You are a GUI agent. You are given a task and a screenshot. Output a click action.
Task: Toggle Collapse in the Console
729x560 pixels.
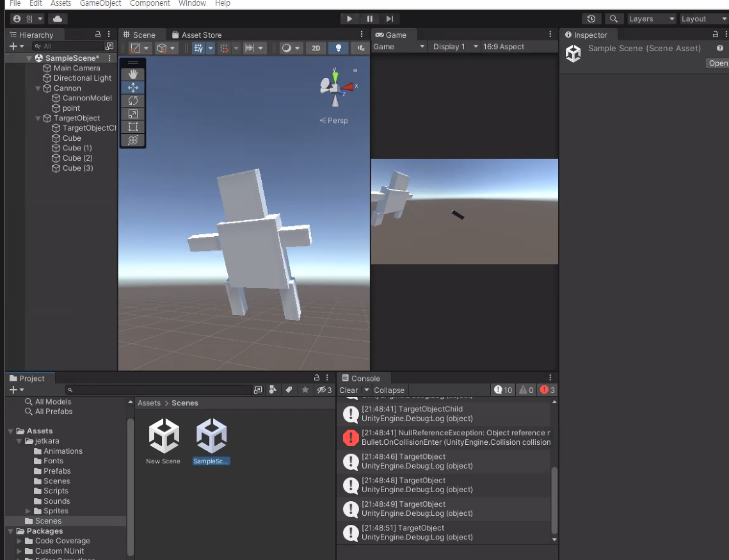click(x=389, y=390)
